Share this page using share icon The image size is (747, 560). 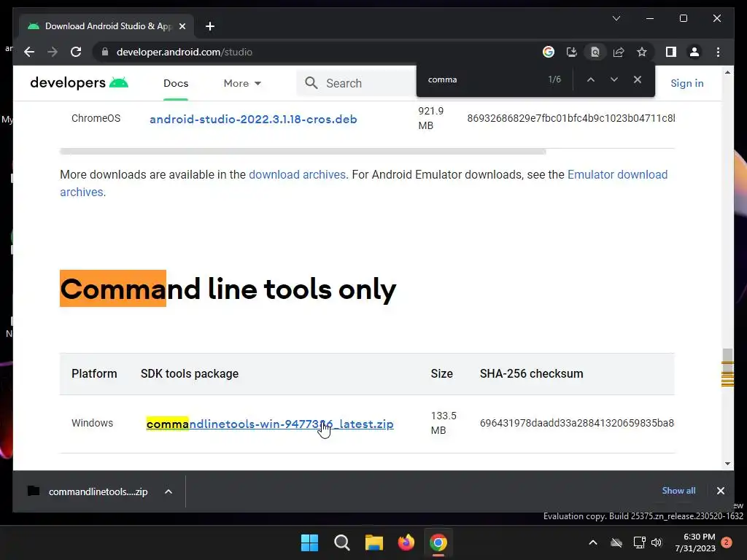point(619,52)
